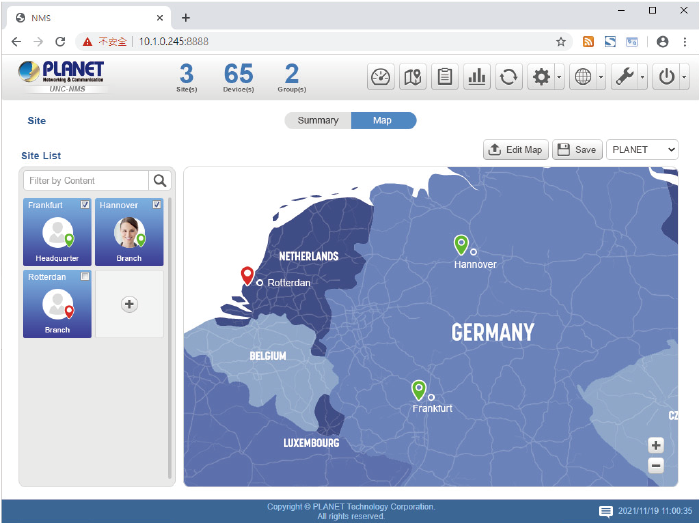The width and height of the screenshot is (700, 525).
Task: Open the PLANET map selection dropdown
Action: pos(642,150)
